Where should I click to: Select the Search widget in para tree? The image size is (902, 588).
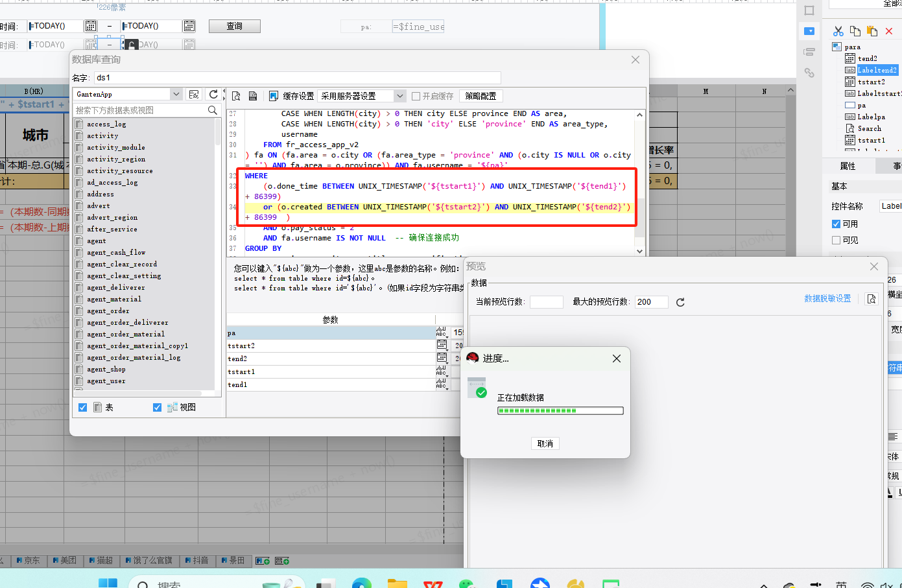click(x=869, y=128)
